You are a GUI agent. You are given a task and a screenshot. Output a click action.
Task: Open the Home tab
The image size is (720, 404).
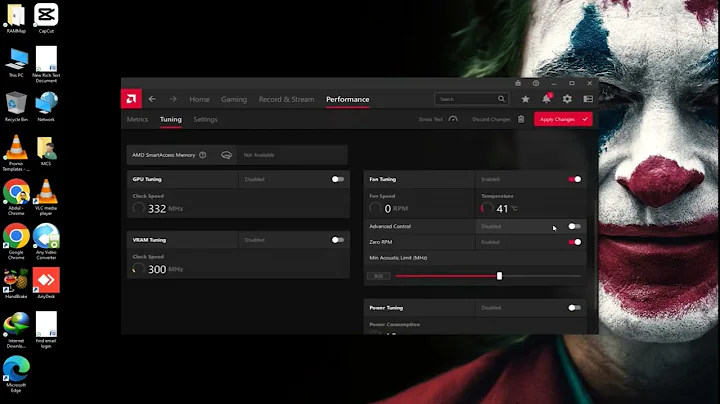(199, 99)
